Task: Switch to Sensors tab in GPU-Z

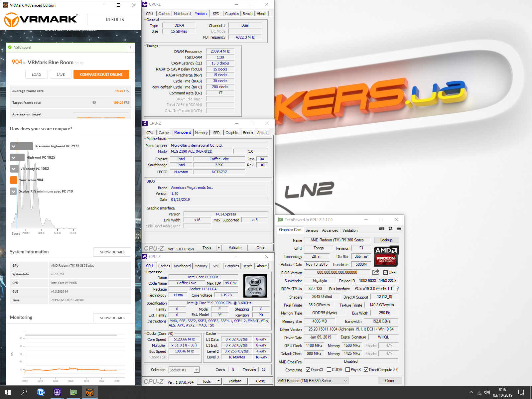Action: click(312, 230)
